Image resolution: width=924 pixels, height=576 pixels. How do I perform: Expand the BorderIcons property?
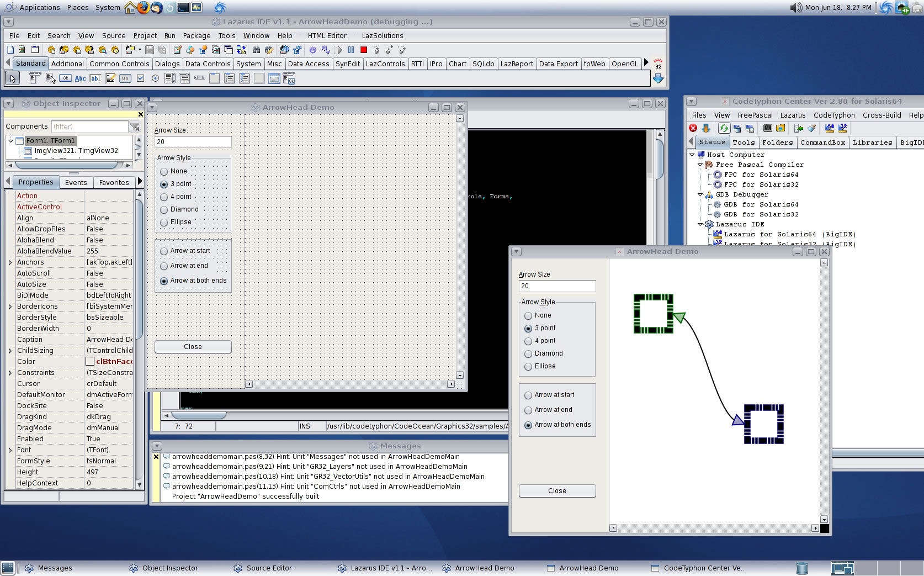[x=10, y=307]
